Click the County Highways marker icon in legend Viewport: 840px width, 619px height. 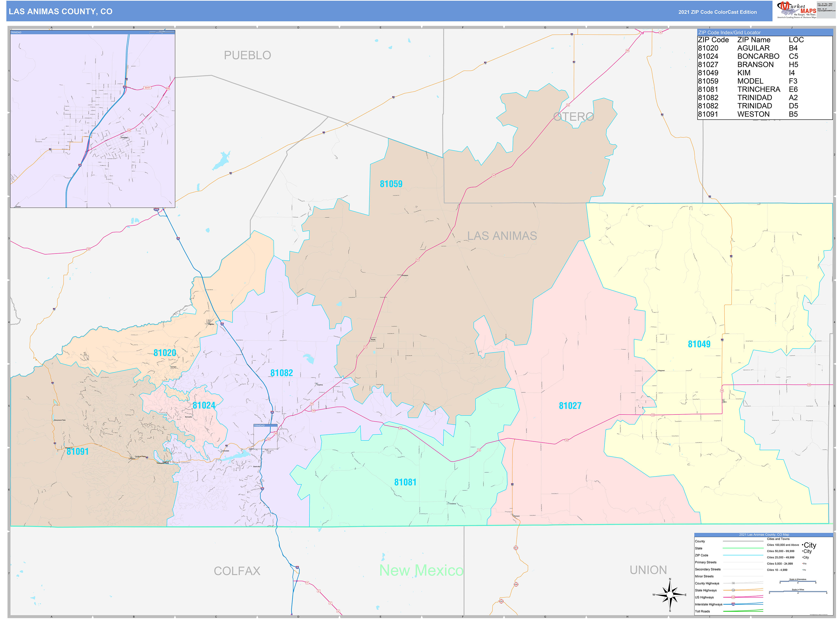point(734,583)
